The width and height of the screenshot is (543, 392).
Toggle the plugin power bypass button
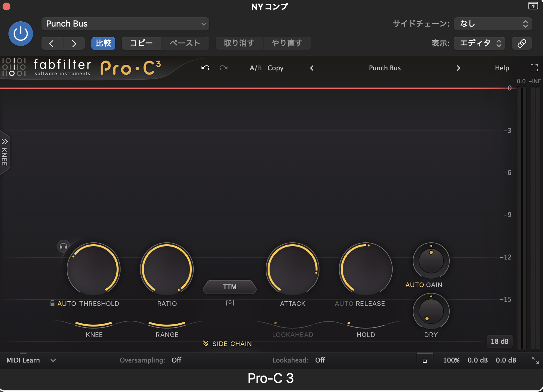point(21,34)
